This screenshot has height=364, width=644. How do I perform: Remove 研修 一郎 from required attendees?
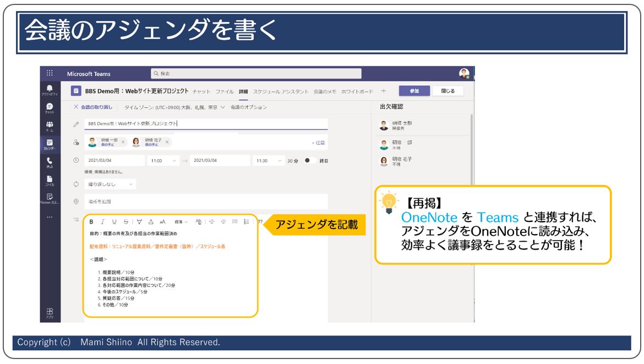pos(123,142)
